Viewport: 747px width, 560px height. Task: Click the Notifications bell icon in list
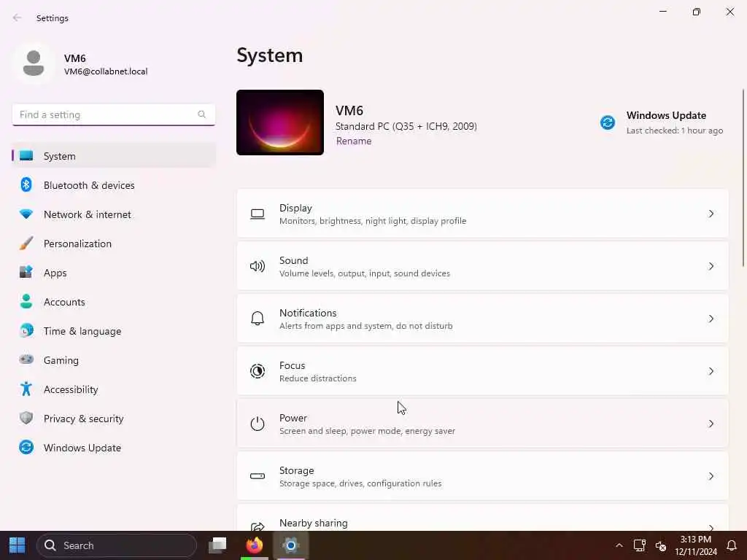click(258, 318)
